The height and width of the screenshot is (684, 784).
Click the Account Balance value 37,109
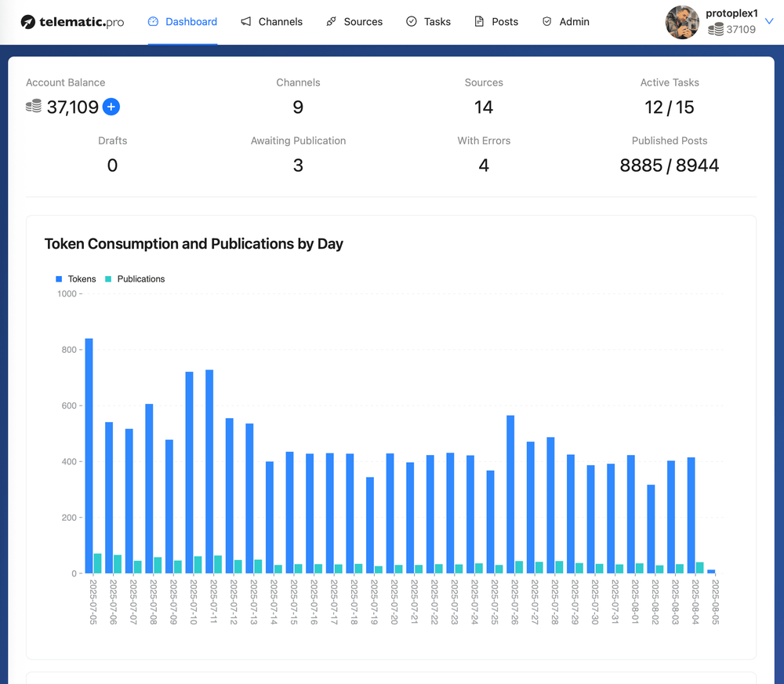pyautogui.click(x=72, y=107)
